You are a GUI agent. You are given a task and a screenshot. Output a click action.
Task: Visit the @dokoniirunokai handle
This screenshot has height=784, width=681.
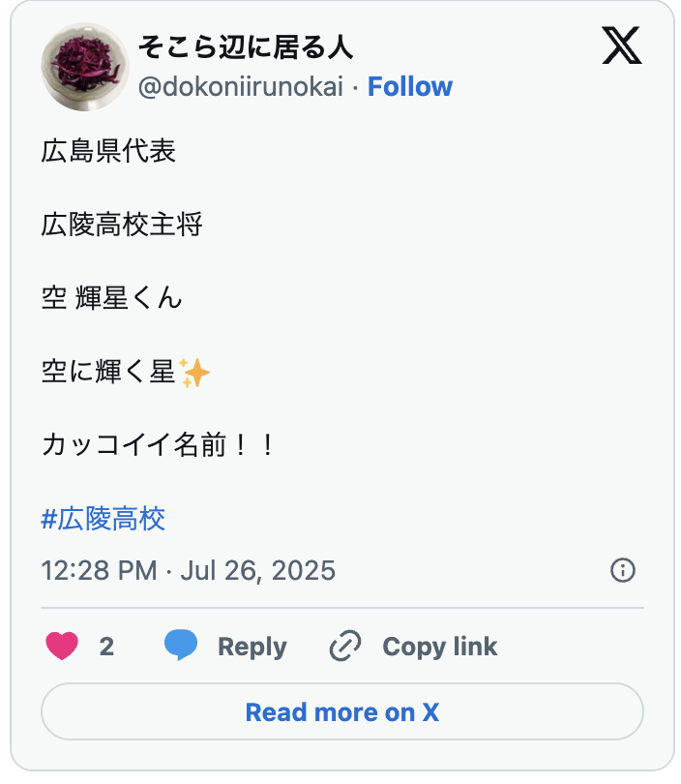[x=241, y=87]
